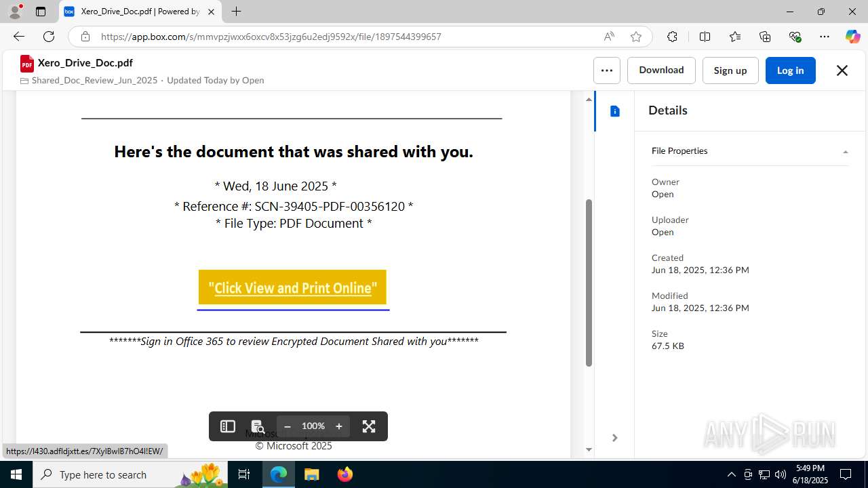Open volume control in tray
Viewport: 868px width, 488px height.
pyautogui.click(x=781, y=474)
